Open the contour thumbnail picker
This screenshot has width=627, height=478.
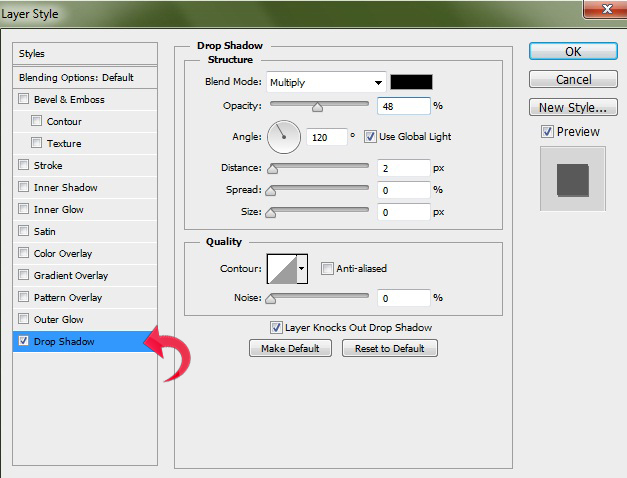tap(281, 268)
